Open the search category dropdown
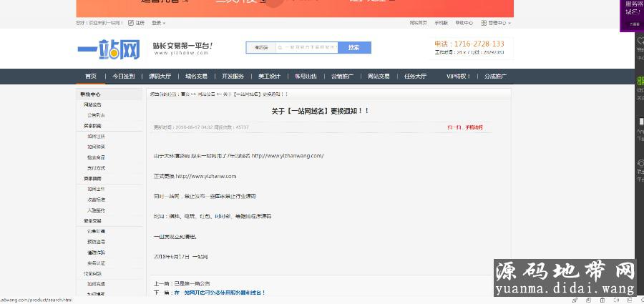Screen dimensions: 644x304 [260, 48]
